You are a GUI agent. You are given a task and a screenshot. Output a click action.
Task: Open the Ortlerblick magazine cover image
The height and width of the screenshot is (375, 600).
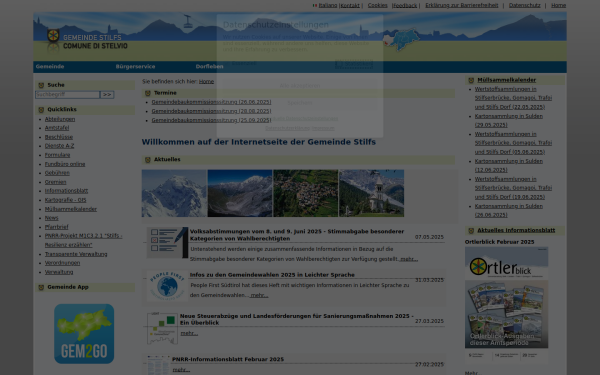click(x=506, y=304)
